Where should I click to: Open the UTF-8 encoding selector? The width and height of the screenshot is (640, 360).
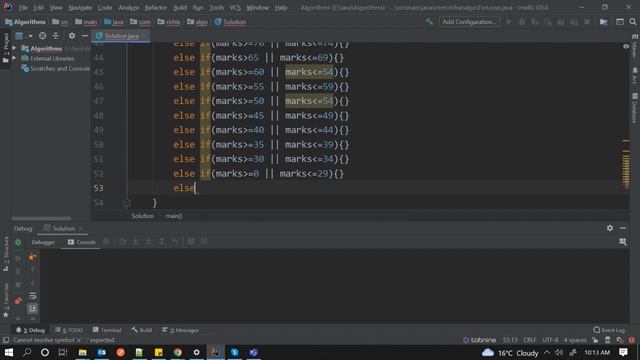[x=550, y=340]
